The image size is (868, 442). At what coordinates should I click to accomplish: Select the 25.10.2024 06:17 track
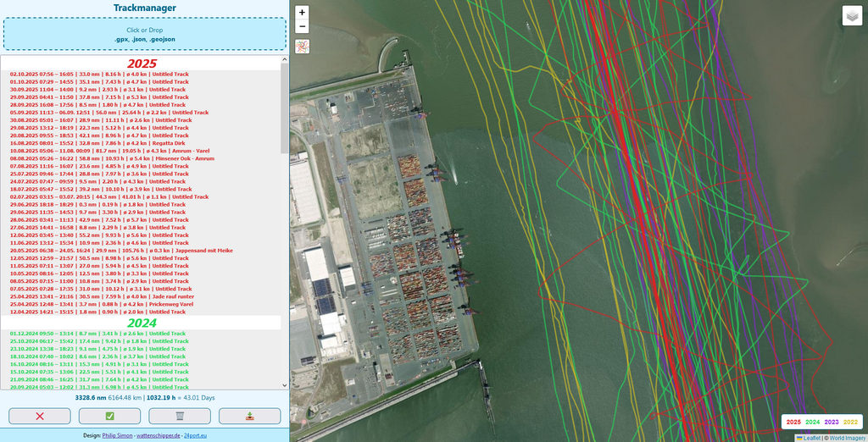coord(142,341)
